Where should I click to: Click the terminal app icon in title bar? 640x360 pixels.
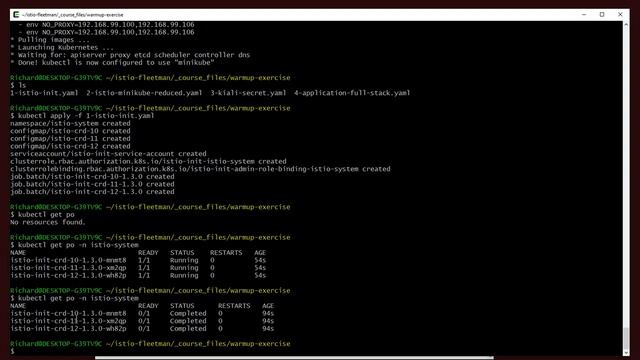16,15
